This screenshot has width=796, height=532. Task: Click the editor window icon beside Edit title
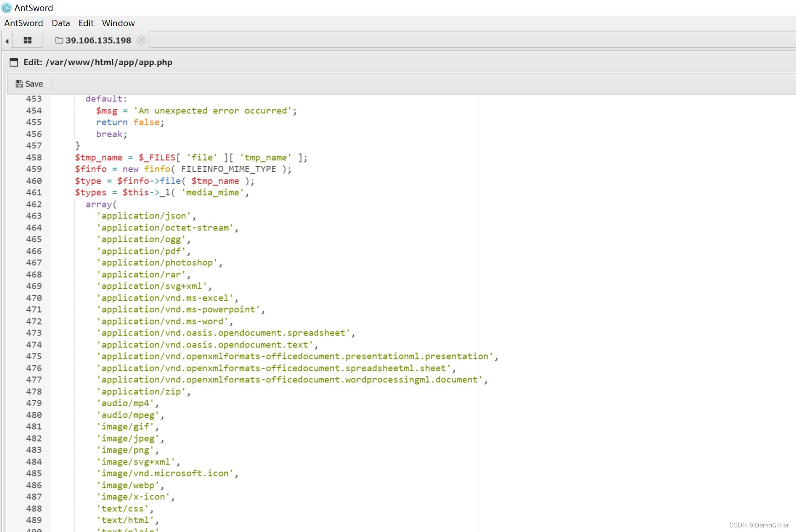click(x=14, y=62)
